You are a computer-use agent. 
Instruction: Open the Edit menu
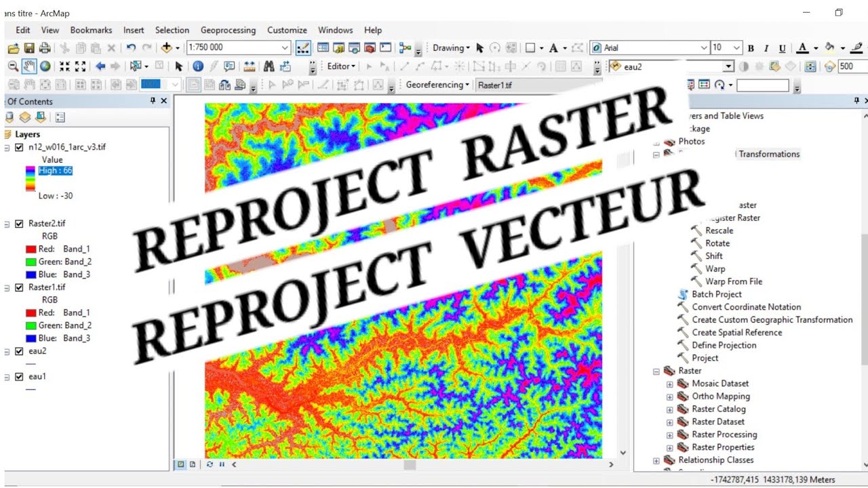point(23,30)
